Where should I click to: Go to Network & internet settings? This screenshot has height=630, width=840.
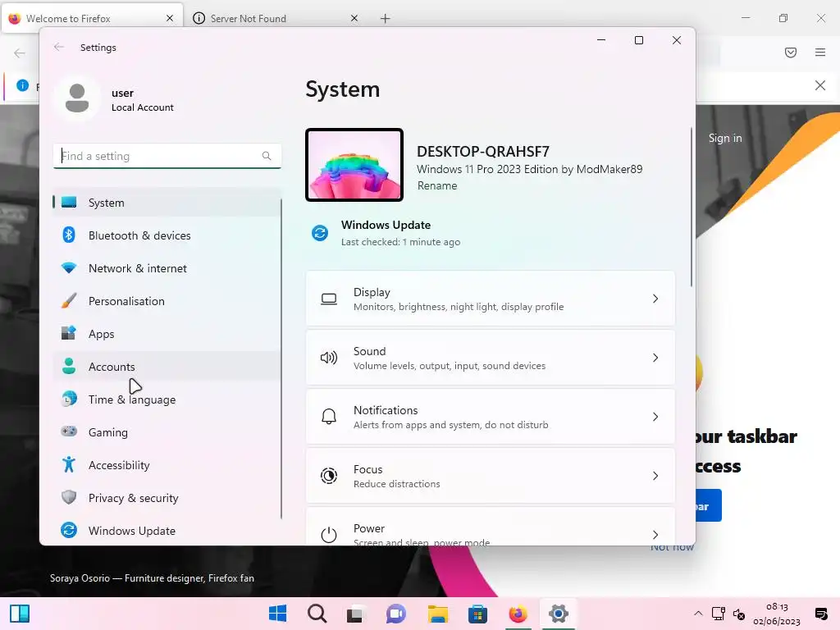coord(167,268)
